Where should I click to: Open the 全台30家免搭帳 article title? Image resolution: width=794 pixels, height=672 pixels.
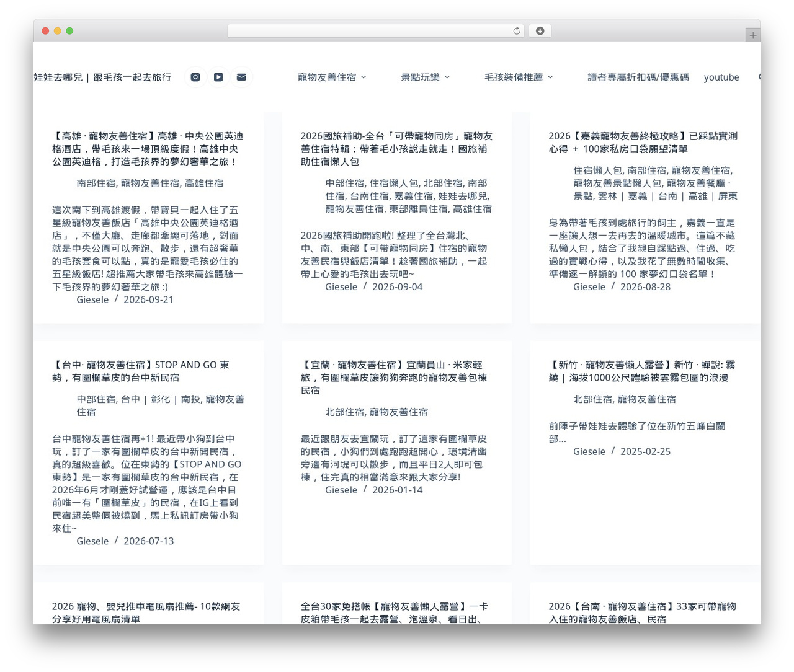tap(395, 612)
